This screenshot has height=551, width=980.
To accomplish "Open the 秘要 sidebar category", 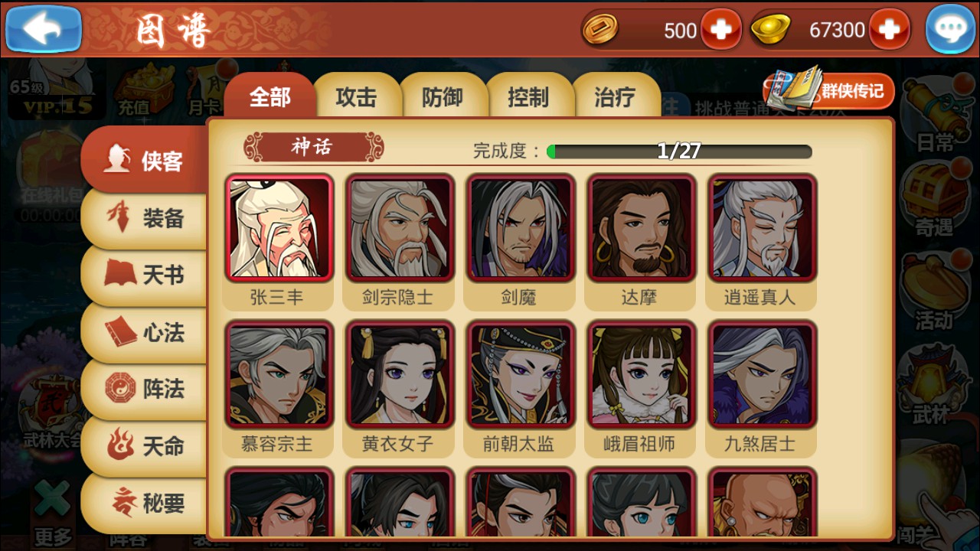I will click(x=145, y=503).
